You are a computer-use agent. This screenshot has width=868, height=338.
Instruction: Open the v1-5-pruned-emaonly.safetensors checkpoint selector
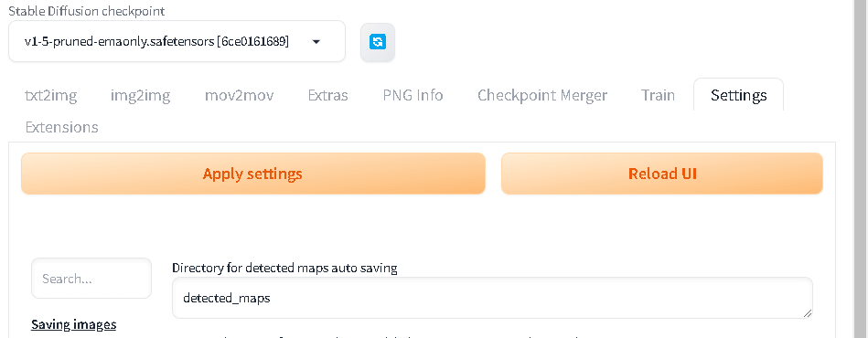tap(177, 41)
